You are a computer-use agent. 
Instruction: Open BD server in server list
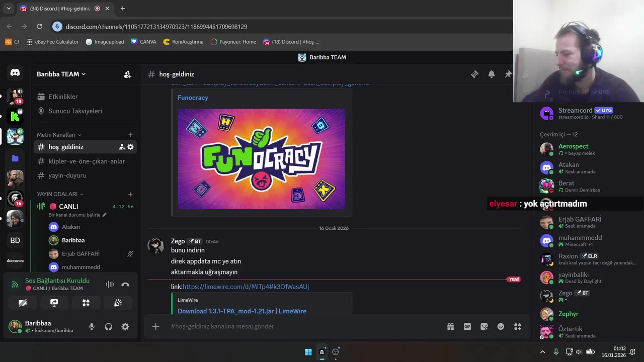click(15, 240)
